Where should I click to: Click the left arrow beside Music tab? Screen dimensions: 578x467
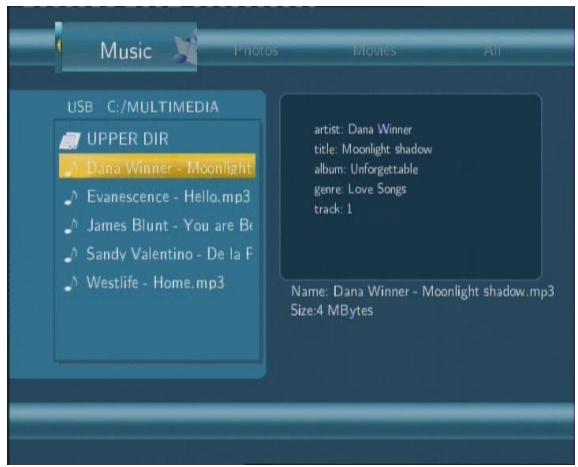[x=59, y=45]
